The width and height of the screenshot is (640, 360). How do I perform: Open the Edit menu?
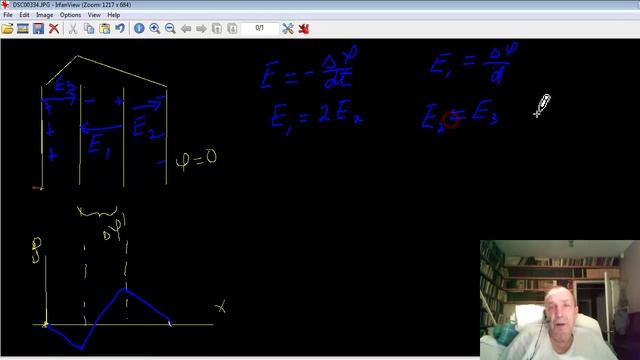(x=24, y=15)
